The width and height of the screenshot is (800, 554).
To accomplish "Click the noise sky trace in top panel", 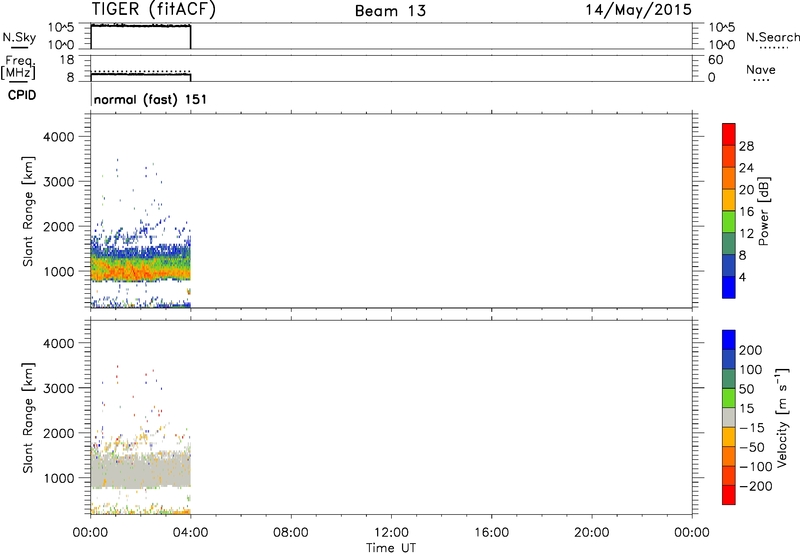I will (x=140, y=26).
